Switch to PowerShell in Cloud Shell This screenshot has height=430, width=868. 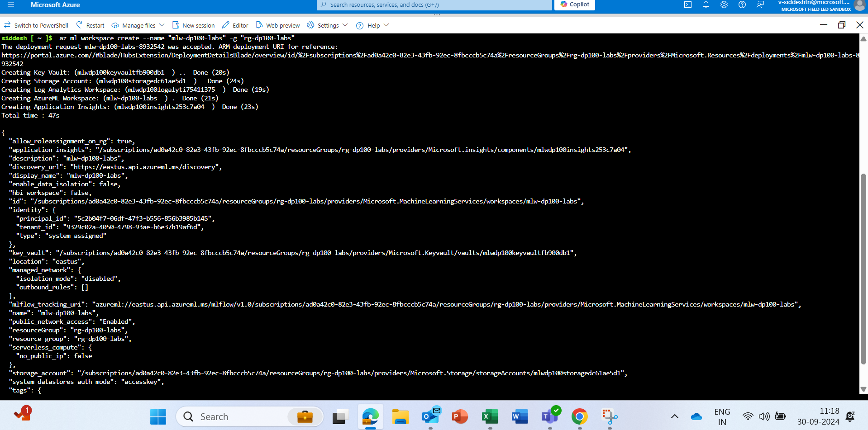click(36, 25)
